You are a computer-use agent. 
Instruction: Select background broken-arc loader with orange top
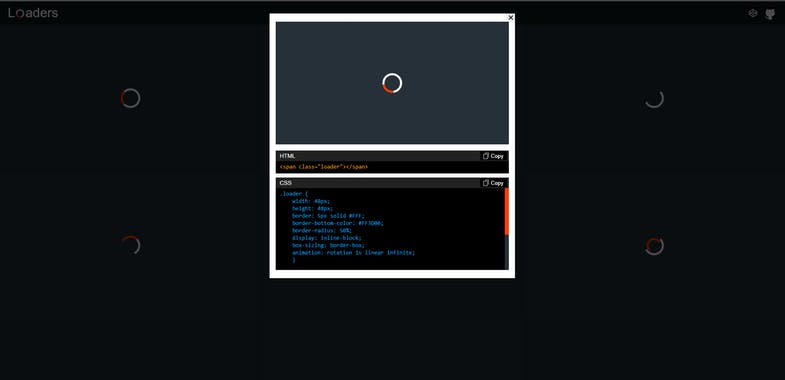pyautogui.click(x=131, y=245)
